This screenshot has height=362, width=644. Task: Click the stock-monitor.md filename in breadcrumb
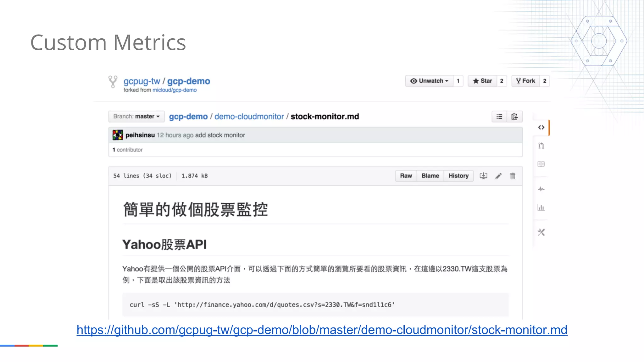pos(325,117)
